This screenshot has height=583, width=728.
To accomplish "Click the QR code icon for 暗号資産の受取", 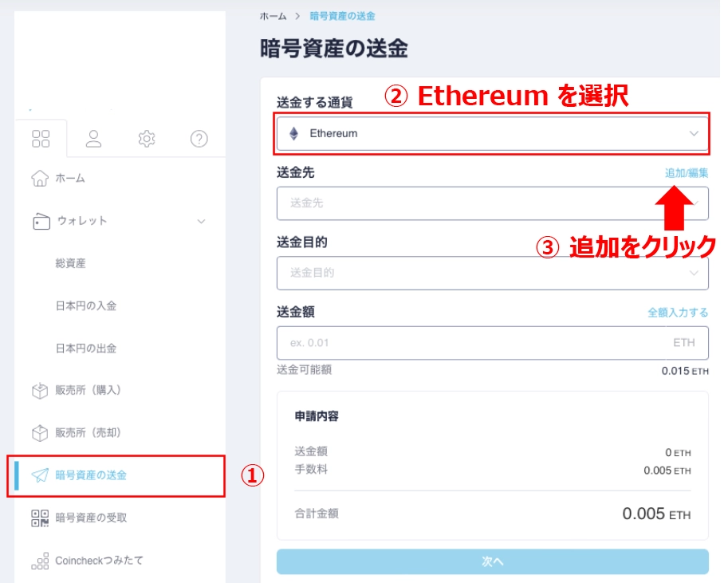I will 40,518.
